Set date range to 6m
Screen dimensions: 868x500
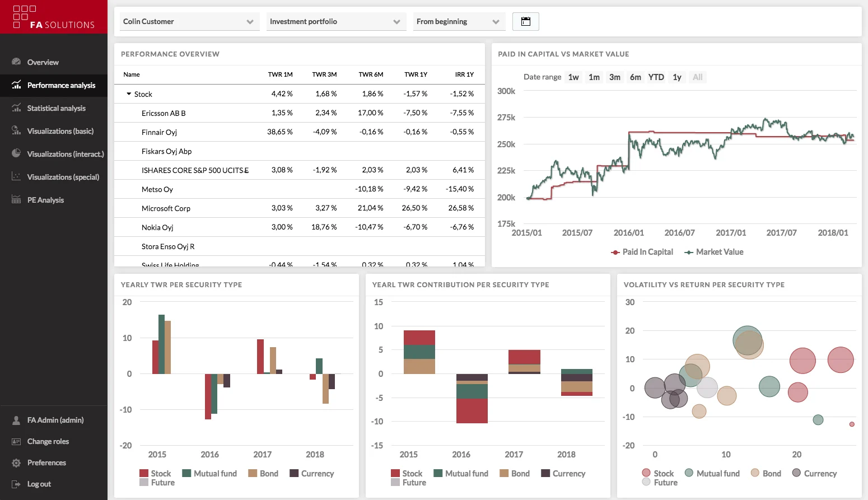pyautogui.click(x=635, y=77)
